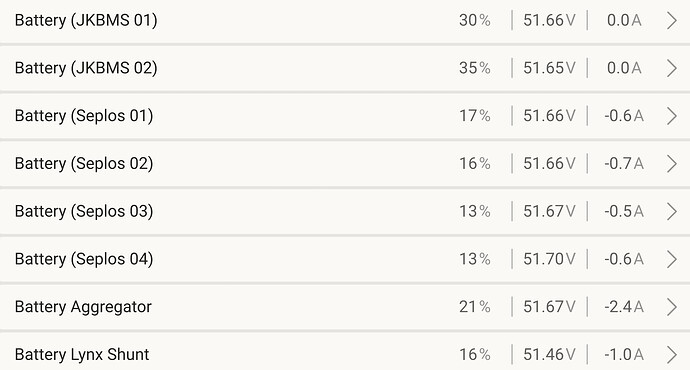690x370 pixels.
Task: Open the Battery Aggregator device page
Action: click(345, 307)
